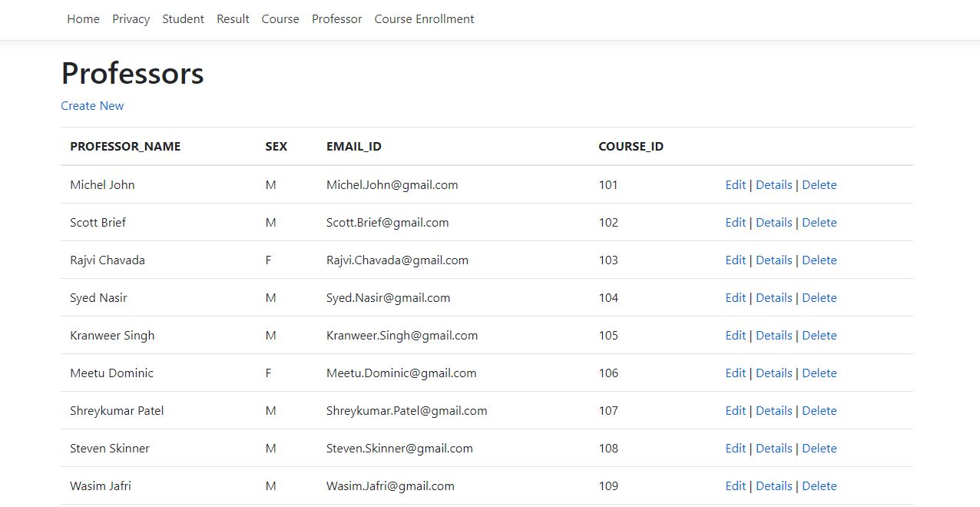The image size is (980, 507).
Task: Open the Course Enrollment page
Action: click(x=423, y=18)
